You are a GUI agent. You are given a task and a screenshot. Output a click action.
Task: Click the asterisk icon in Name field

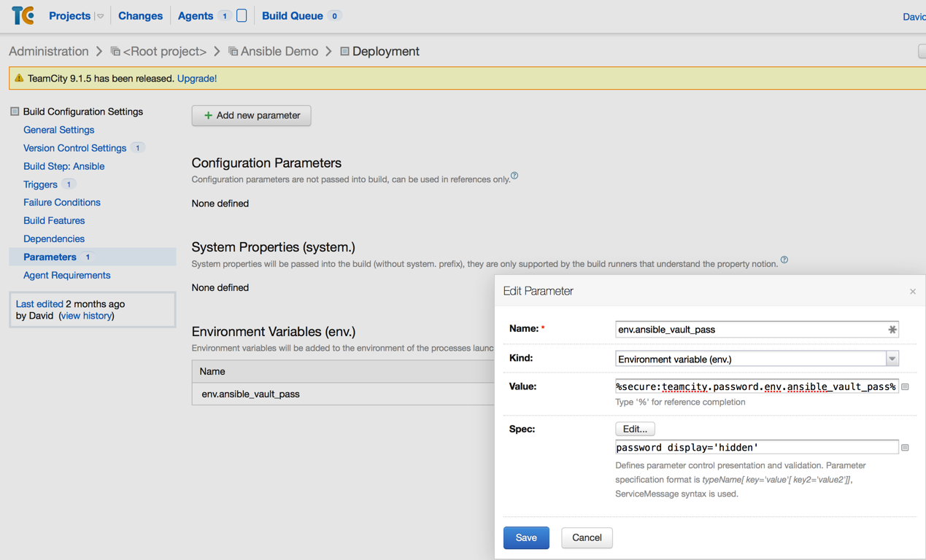pos(892,330)
